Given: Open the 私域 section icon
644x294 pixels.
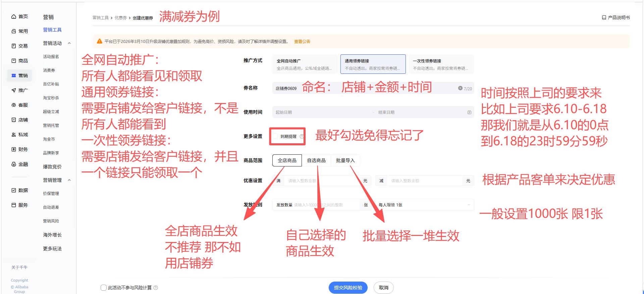Looking at the screenshot, I should [14, 135].
